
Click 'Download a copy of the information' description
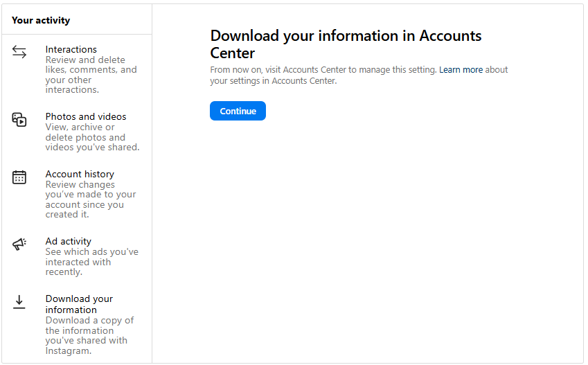89,335
